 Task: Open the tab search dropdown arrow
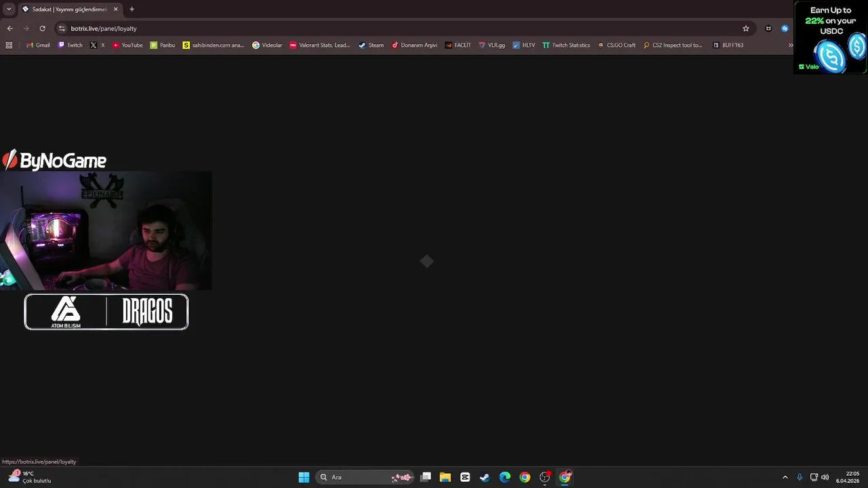coord(9,9)
